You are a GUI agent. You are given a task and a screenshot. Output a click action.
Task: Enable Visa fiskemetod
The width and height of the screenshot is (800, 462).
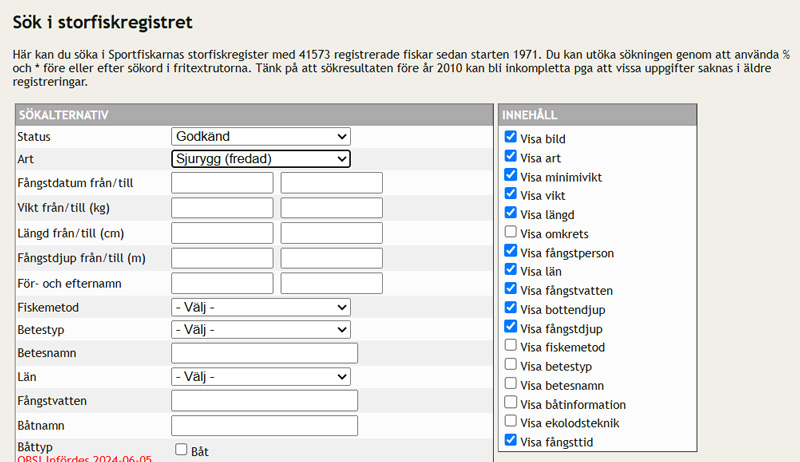[x=511, y=345]
